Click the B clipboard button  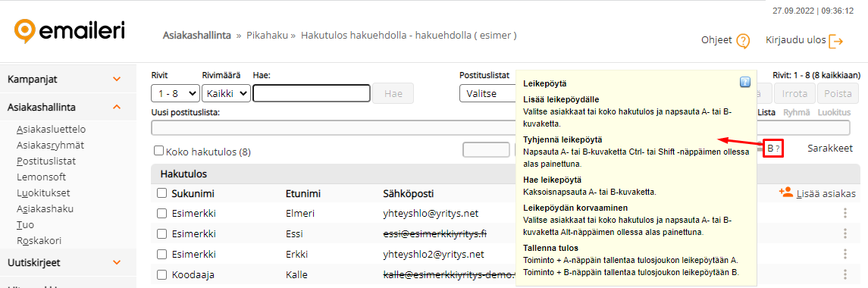coord(770,149)
